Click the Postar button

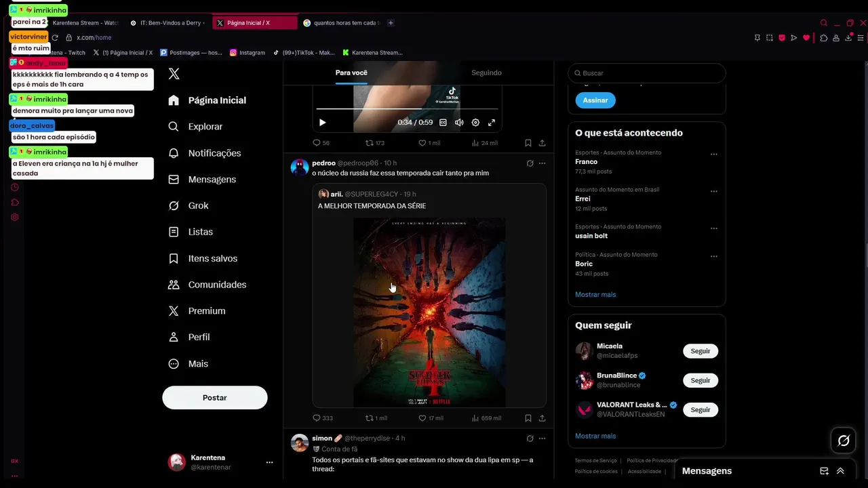coord(215,398)
